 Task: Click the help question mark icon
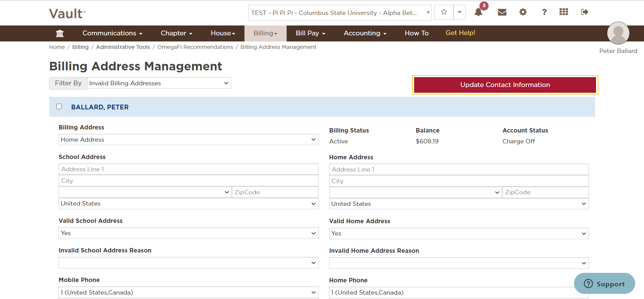544,12
